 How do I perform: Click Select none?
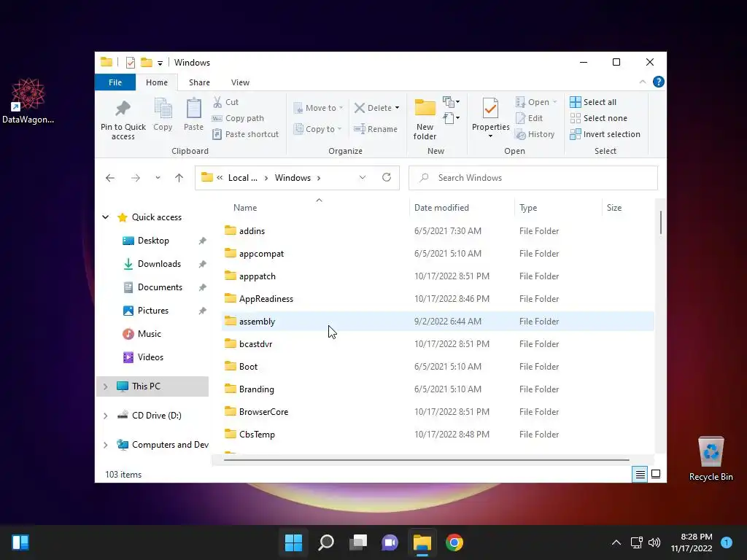598,118
